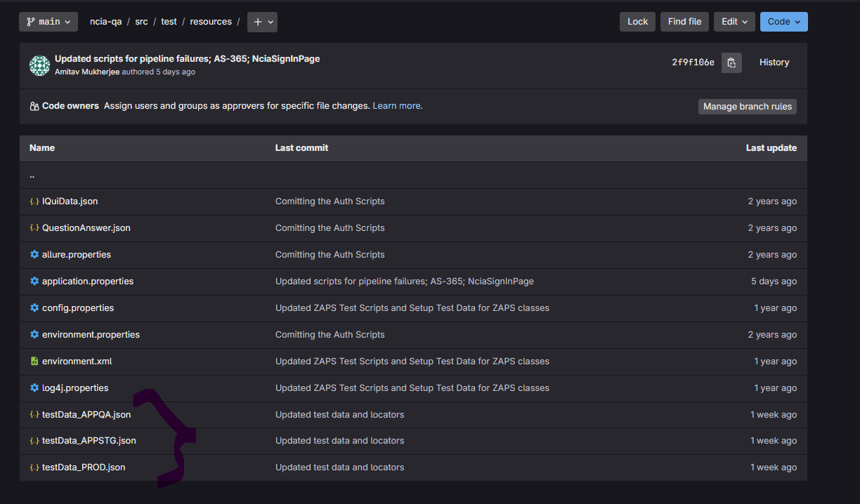Click the JSON icon for QuestionAnswer.json
Screen dimensions: 860x504
(x=34, y=228)
